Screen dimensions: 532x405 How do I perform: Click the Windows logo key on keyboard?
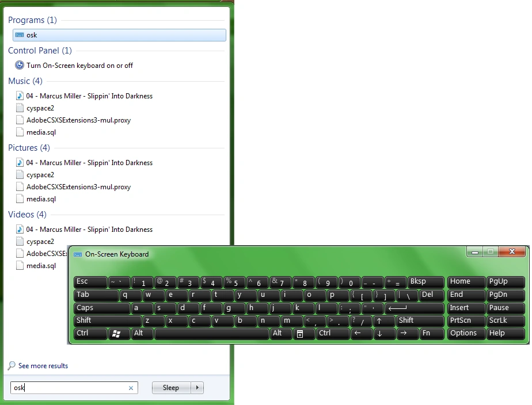[x=119, y=334]
